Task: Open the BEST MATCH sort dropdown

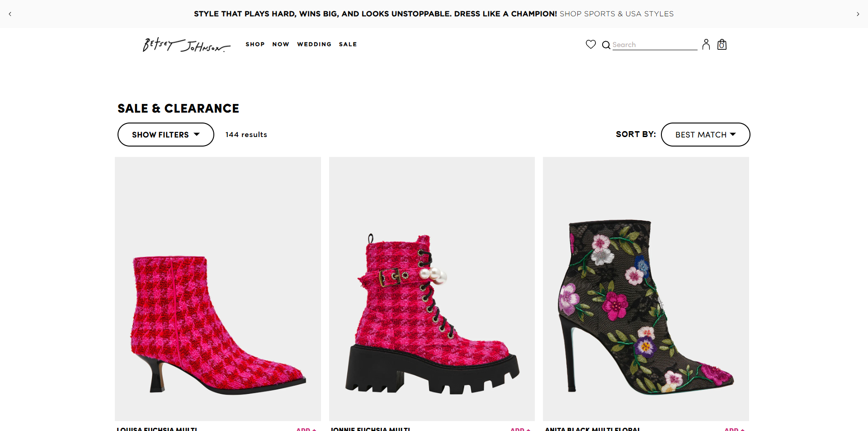Action: click(x=705, y=134)
